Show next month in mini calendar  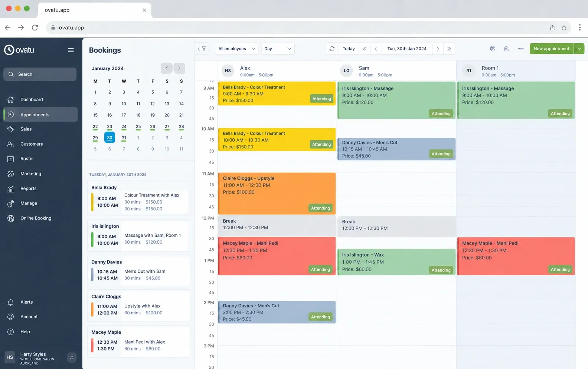click(179, 68)
